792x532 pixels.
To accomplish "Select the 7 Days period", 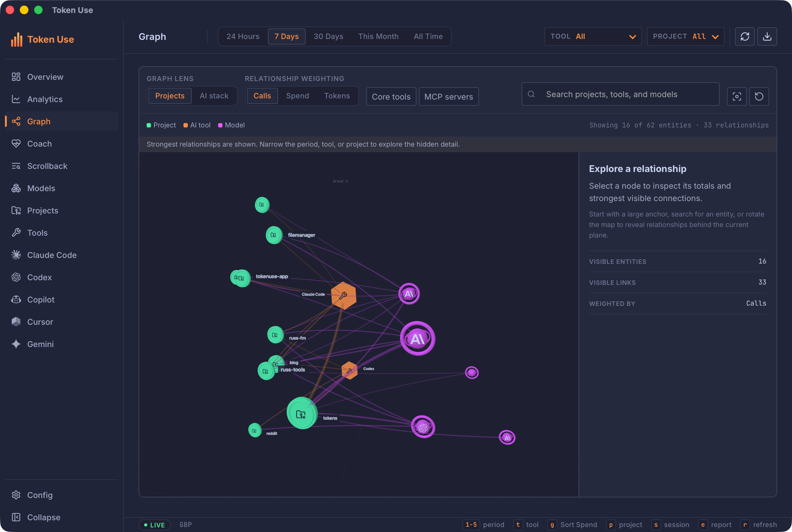I will pos(286,36).
